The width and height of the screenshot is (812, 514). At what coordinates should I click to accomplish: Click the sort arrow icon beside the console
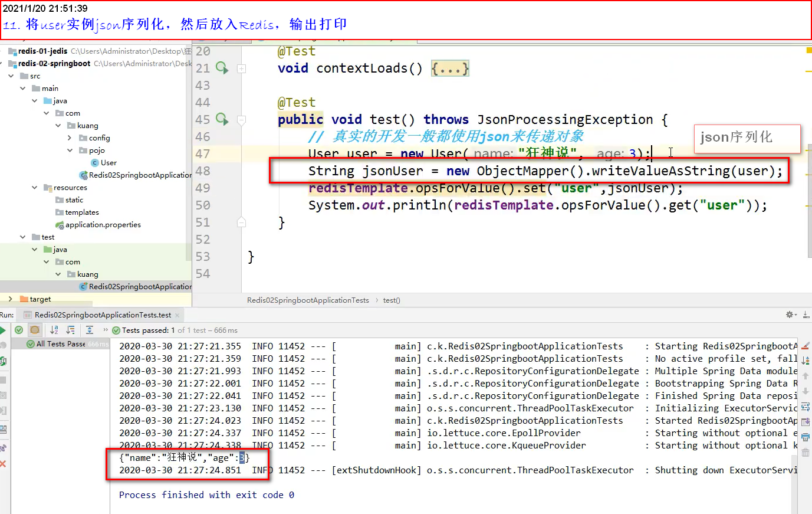[x=806, y=360]
